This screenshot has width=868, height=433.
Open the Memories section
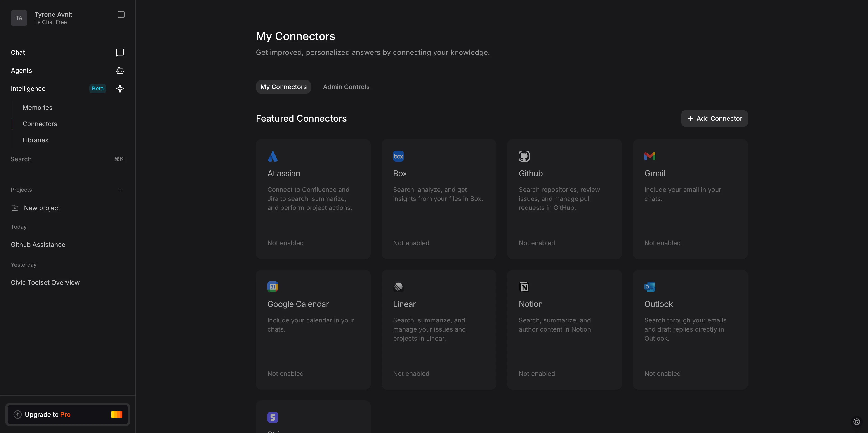37,108
